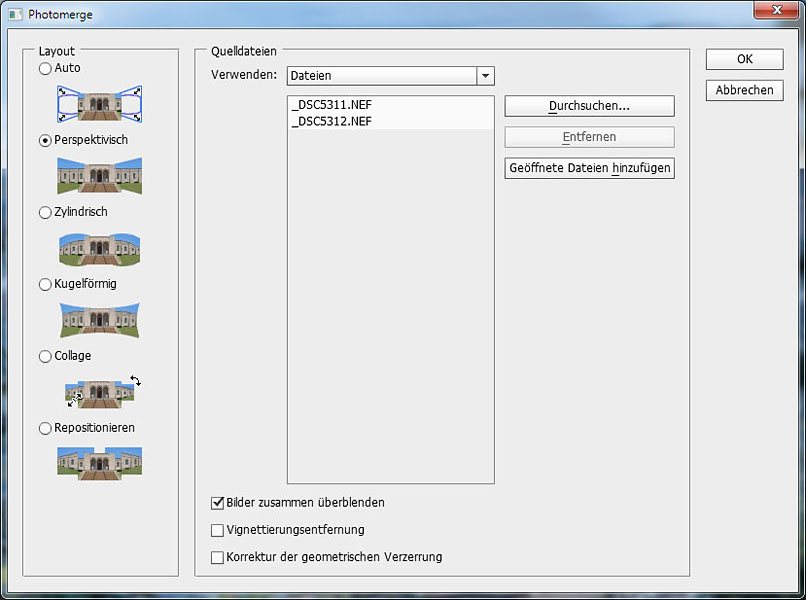Click the Zylindrisch layout preview image
The width and height of the screenshot is (806, 600).
[99, 249]
